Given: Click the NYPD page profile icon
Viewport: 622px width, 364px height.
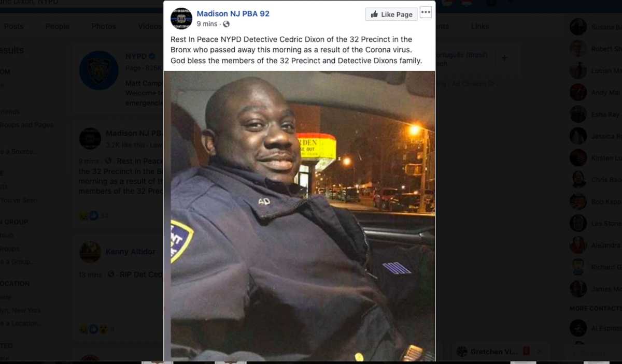Looking at the screenshot, I should tap(98, 70).
